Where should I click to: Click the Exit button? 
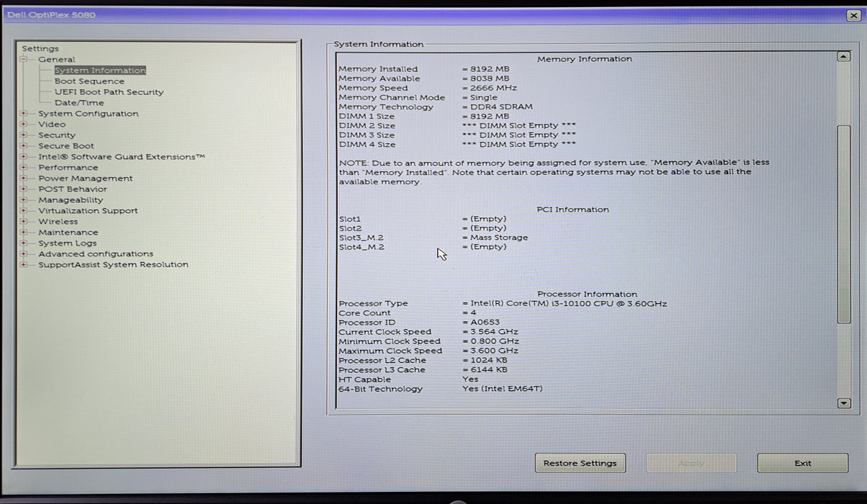pos(803,463)
